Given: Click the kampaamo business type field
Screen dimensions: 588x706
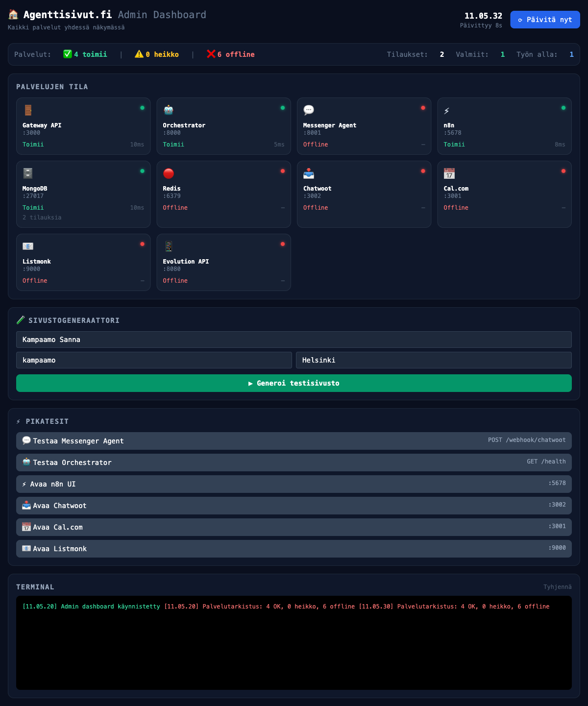Looking at the screenshot, I should (x=154, y=360).
